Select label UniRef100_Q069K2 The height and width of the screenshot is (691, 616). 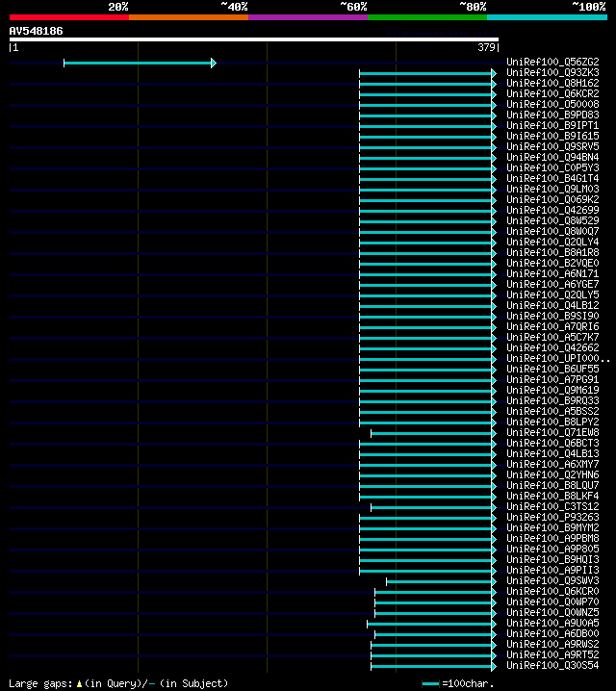(x=552, y=199)
